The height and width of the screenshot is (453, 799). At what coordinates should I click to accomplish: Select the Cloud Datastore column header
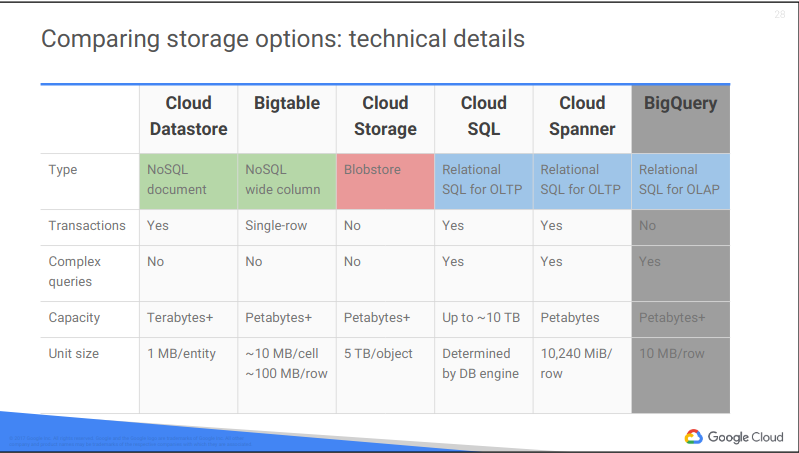(x=188, y=116)
